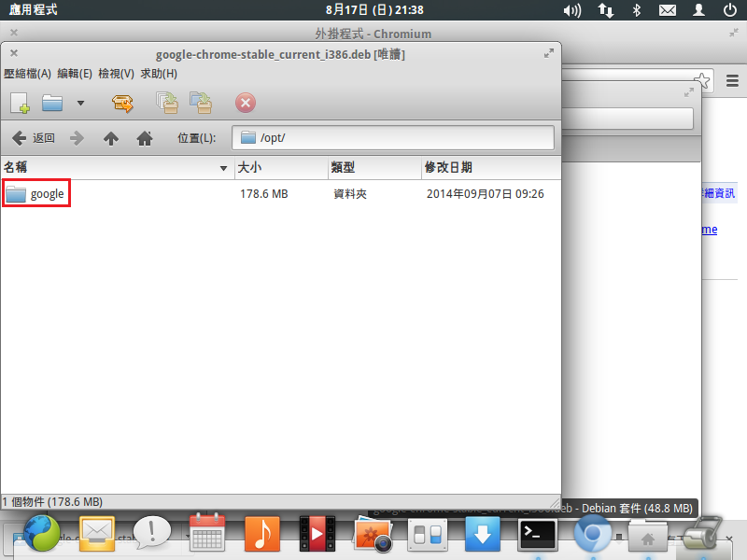Open software center download arrow dock icon
This screenshot has height=560, width=747.
(x=482, y=534)
